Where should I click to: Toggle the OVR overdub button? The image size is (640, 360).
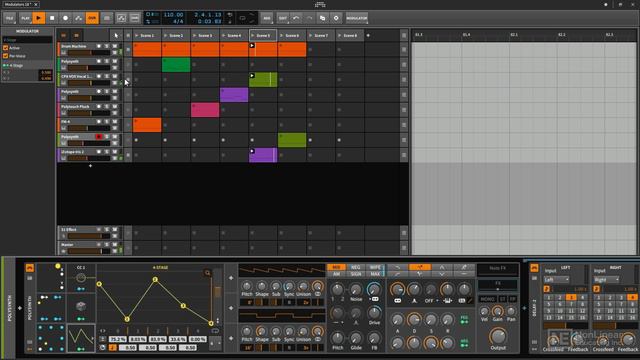pyautogui.click(x=92, y=18)
